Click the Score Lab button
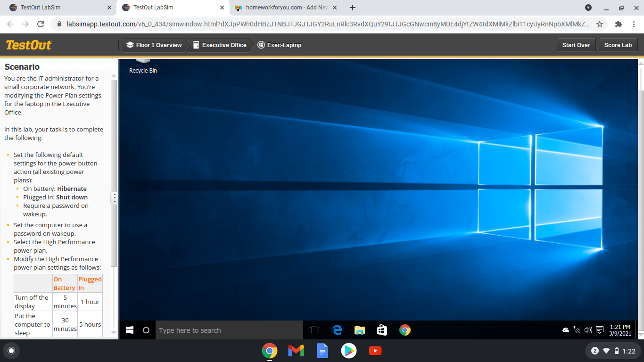The height and width of the screenshot is (362, 644). click(x=618, y=45)
